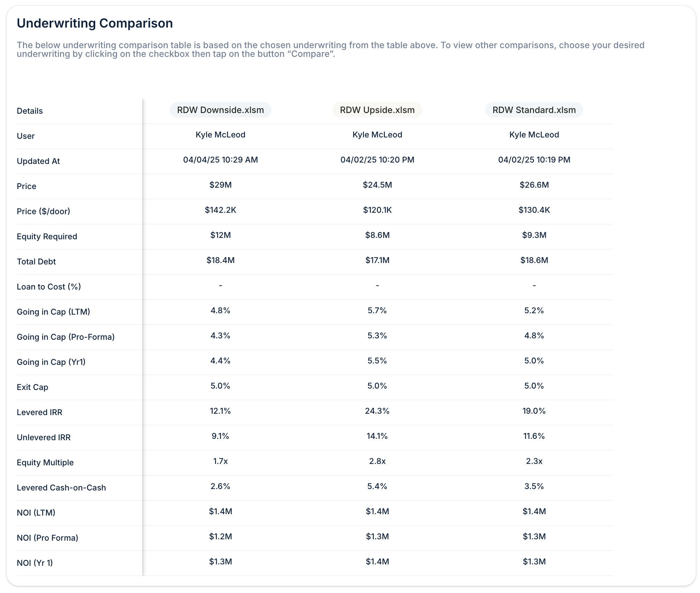700x593 pixels.
Task: Select the RDW Upside.xlsm file chip
Action: tap(377, 110)
